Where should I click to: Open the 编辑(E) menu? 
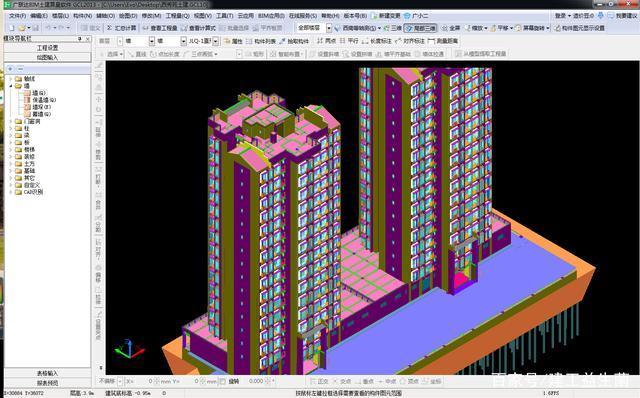coord(39,16)
